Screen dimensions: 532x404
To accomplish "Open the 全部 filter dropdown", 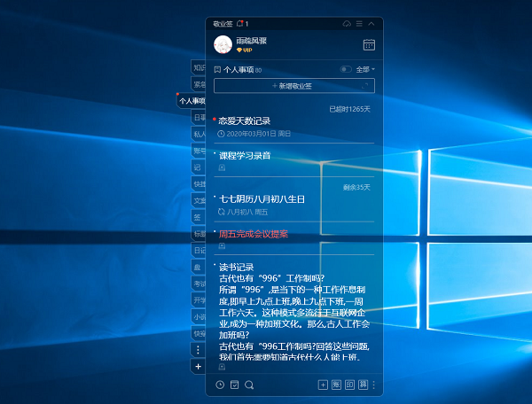I will [365, 69].
